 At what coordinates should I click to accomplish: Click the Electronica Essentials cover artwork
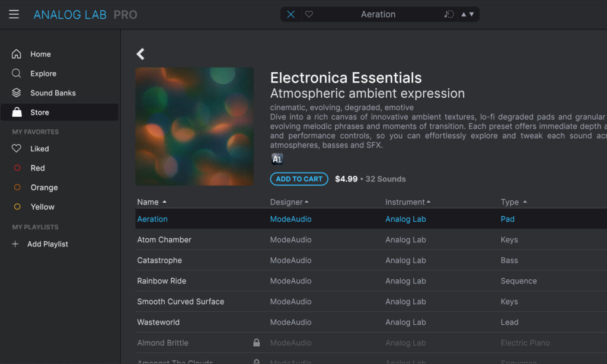[x=194, y=126]
